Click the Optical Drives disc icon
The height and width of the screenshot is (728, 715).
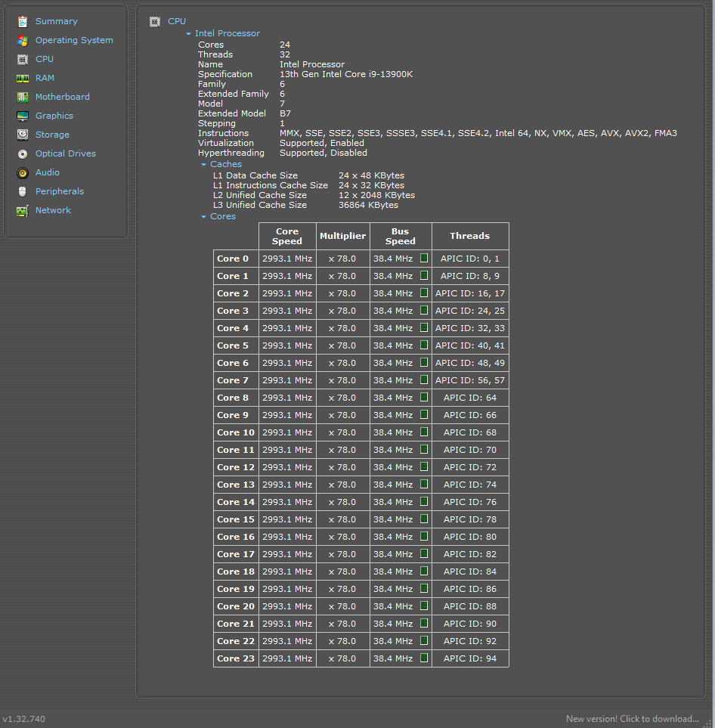click(x=22, y=154)
